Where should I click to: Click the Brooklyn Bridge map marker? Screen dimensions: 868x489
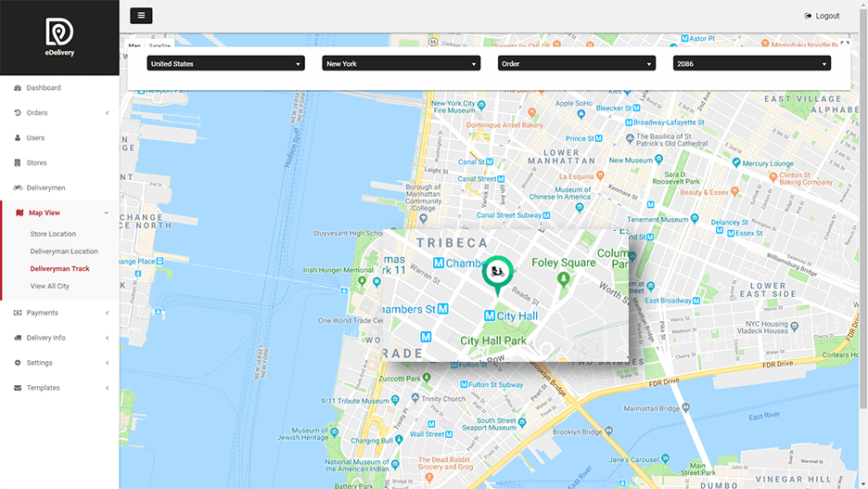609,431
